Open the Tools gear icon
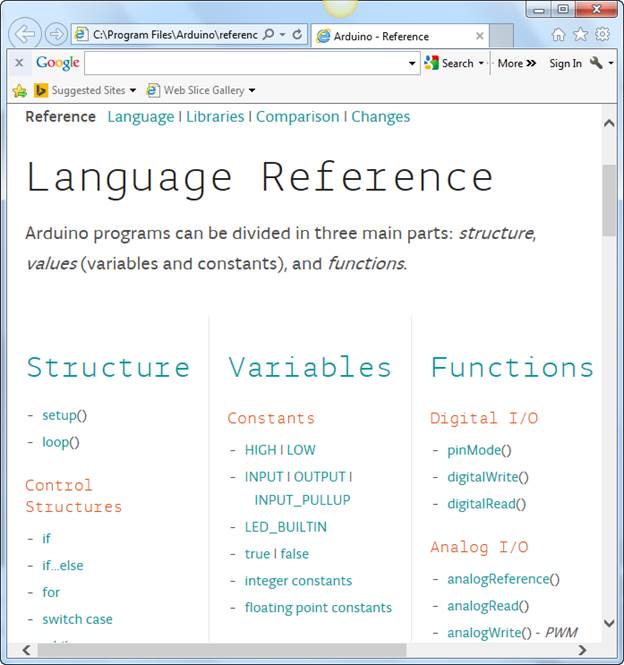 602,35
